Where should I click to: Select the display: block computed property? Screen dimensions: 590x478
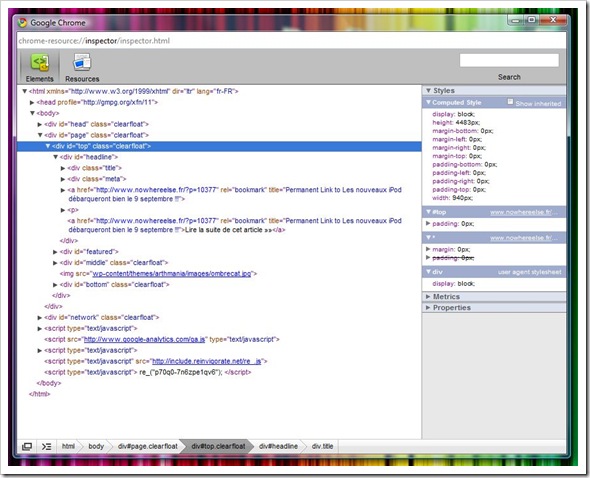point(453,114)
